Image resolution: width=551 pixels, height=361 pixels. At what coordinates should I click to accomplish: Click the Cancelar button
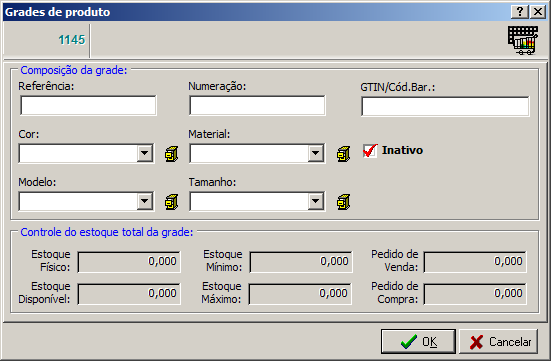(498, 341)
